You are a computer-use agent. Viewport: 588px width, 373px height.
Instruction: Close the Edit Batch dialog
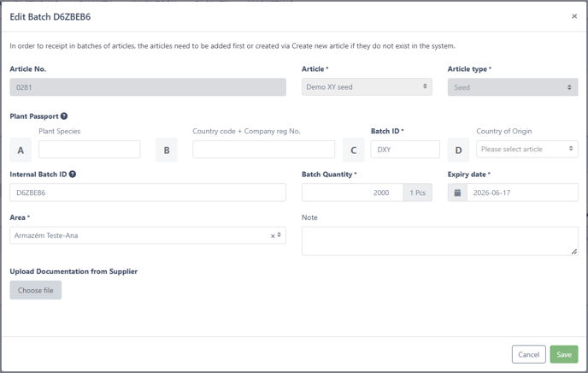click(574, 16)
